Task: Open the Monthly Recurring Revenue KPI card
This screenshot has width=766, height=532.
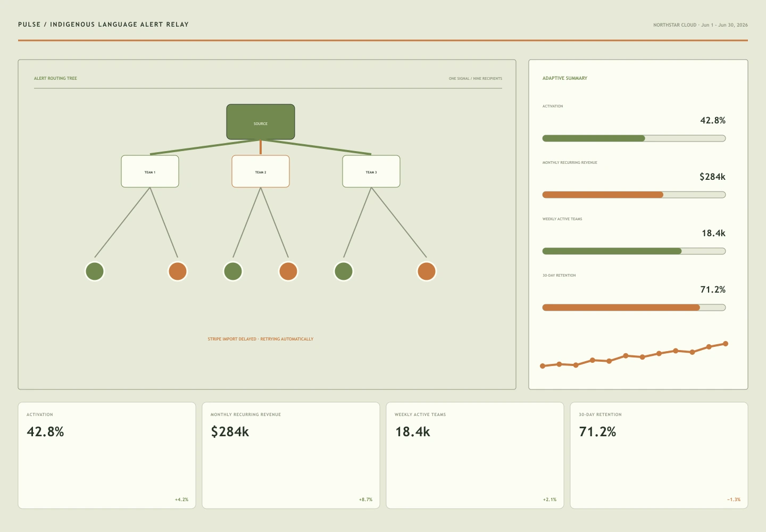Action: point(291,455)
